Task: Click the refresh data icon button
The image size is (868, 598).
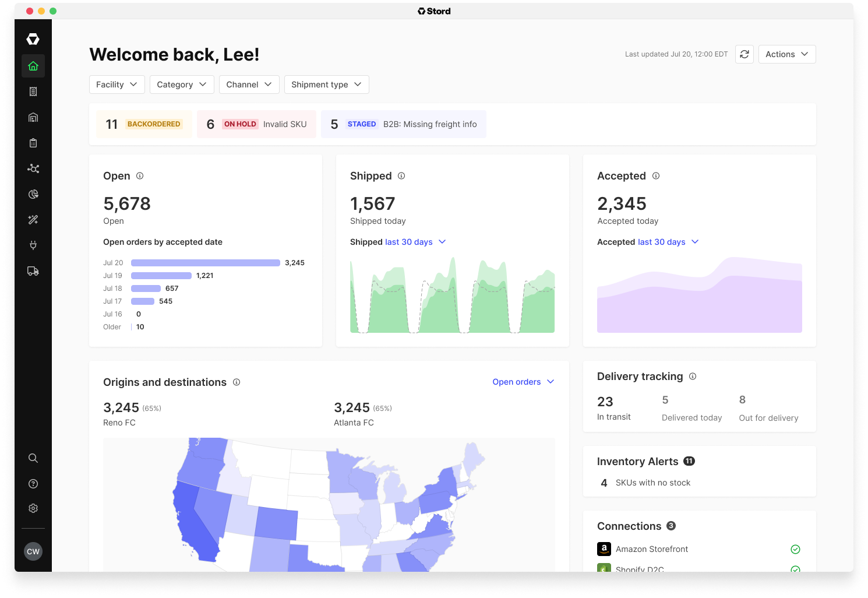Action: tap(744, 54)
